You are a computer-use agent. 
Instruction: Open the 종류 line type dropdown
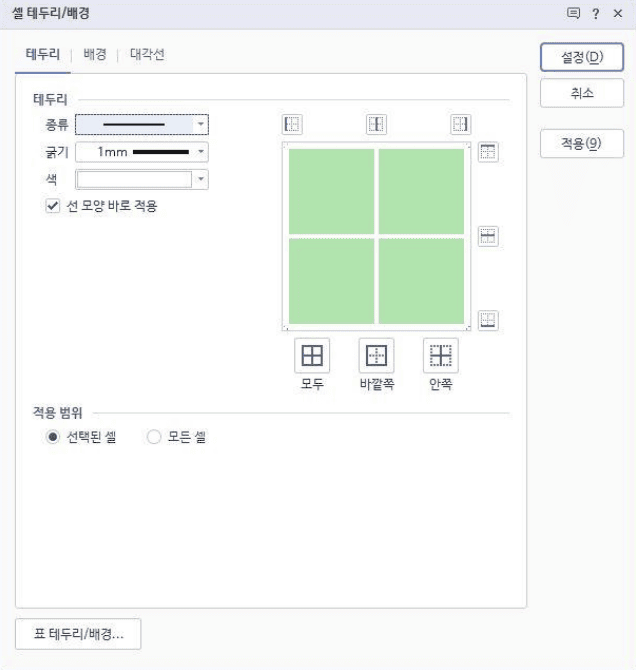coord(201,125)
